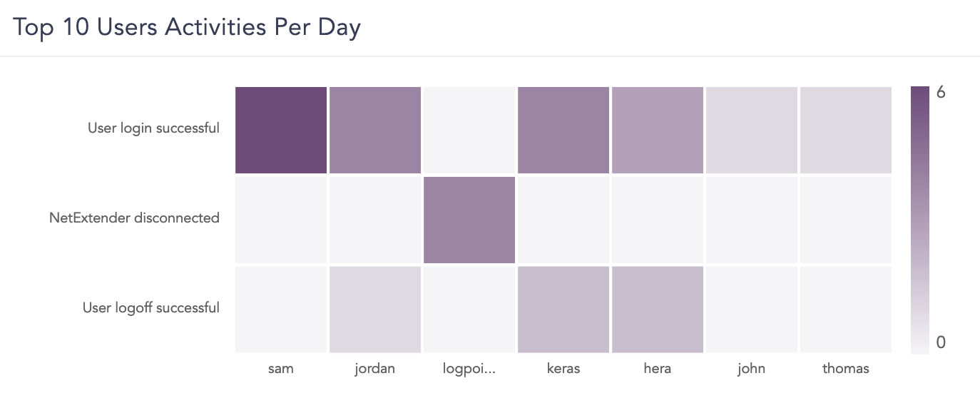Select jordan's User login successful heatmap cell
This screenshot has width=980, height=408.
coord(375,130)
